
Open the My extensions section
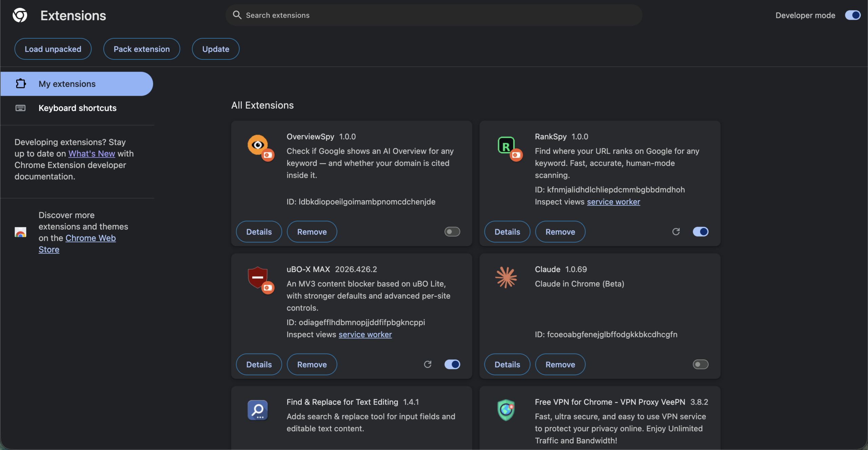[77, 83]
